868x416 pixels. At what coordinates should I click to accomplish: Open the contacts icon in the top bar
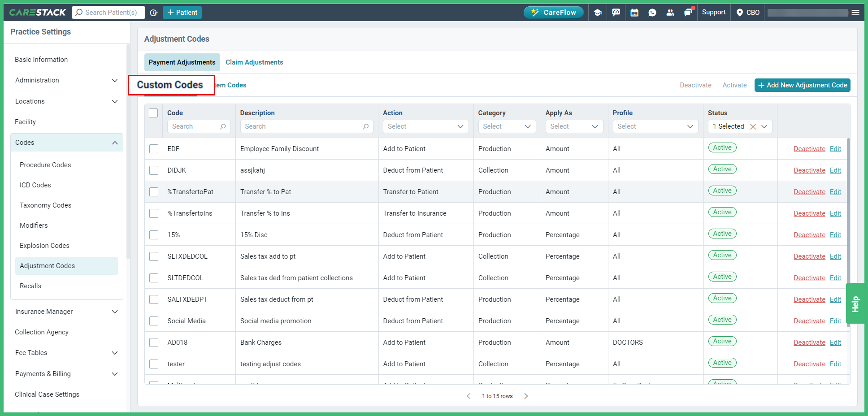click(670, 12)
